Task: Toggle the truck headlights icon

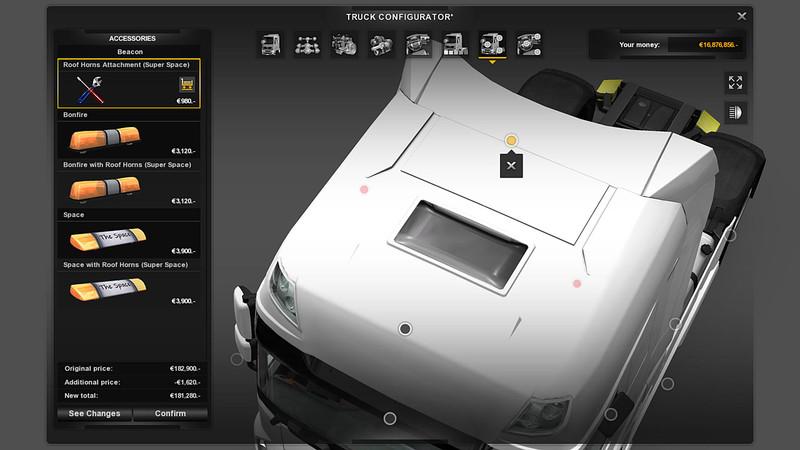Action: tap(735, 112)
